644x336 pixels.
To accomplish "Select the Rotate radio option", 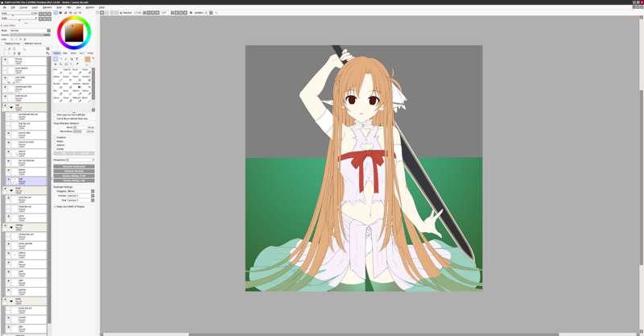I will click(56, 149).
